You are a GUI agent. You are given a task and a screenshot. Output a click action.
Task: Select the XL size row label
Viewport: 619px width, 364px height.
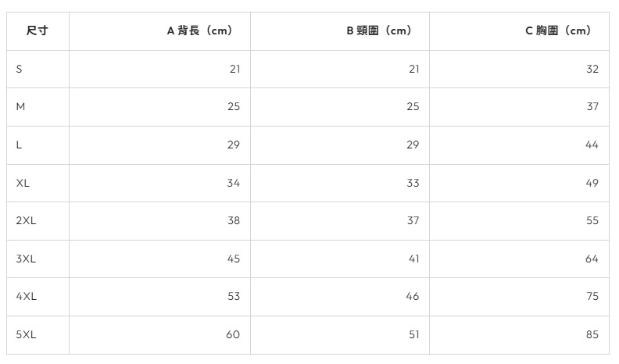(x=23, y=183)
